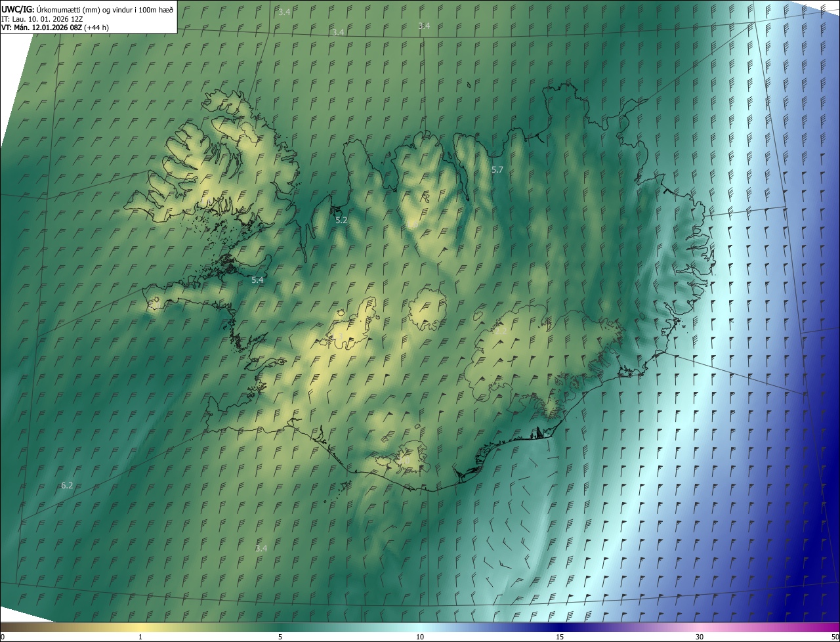Click the color scale tick label '10'
The image size is (840, 642).
click(x=420, y=637)
